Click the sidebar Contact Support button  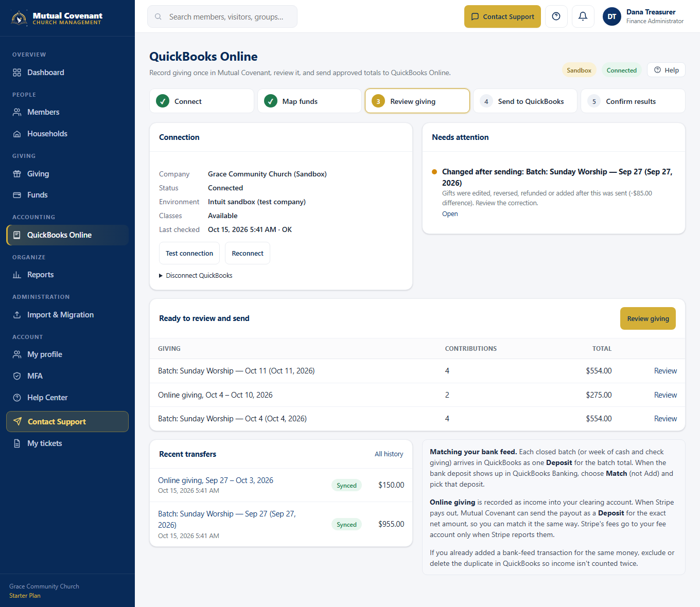point(67,422)
